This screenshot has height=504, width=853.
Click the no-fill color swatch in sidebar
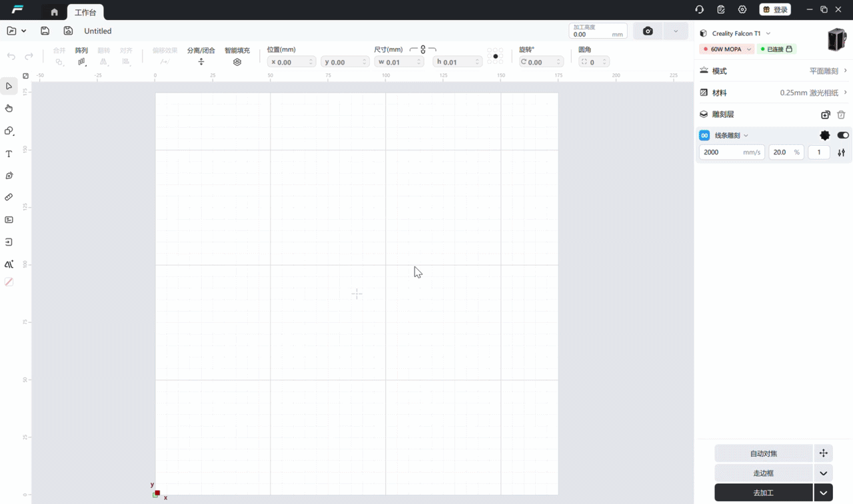(x=9, y=282)
